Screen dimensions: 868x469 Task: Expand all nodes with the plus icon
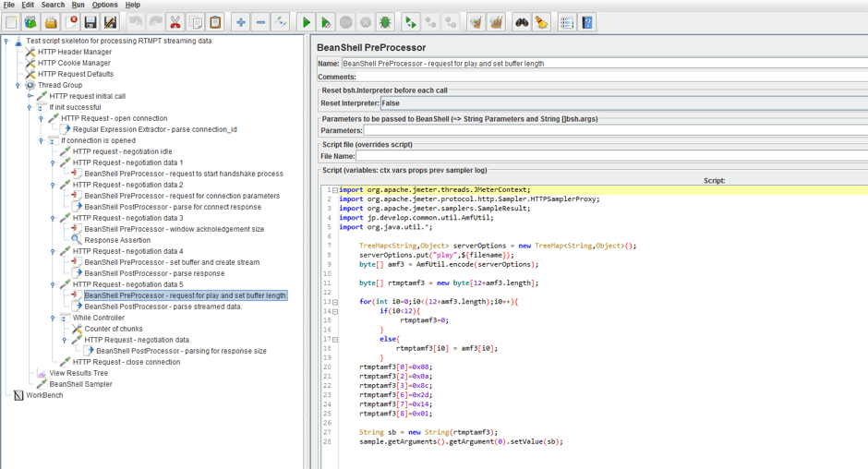pyautogui.click(x=241, y=23)
